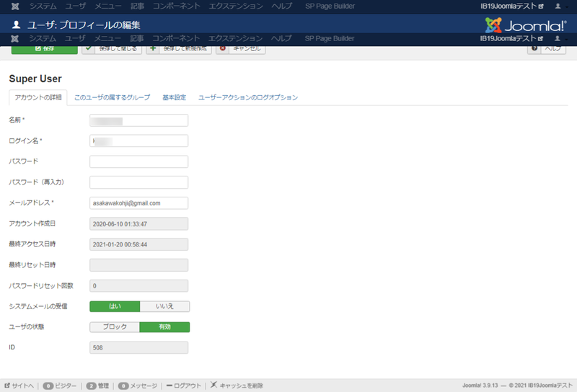Click サイトへ link in the footer
The width and height of the screenshot is (577, 392).
[x=19, y=386]
